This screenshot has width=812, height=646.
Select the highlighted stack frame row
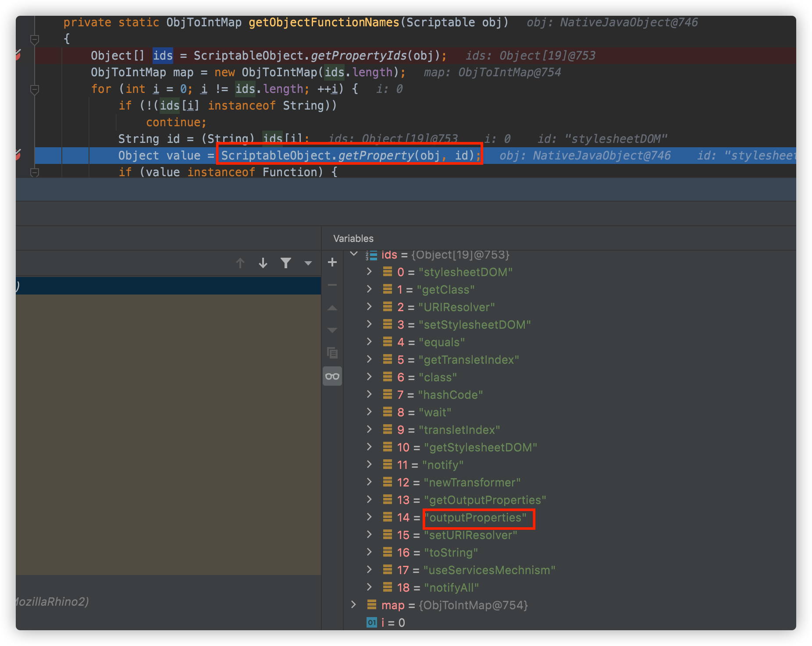click(x=168, y=286)
